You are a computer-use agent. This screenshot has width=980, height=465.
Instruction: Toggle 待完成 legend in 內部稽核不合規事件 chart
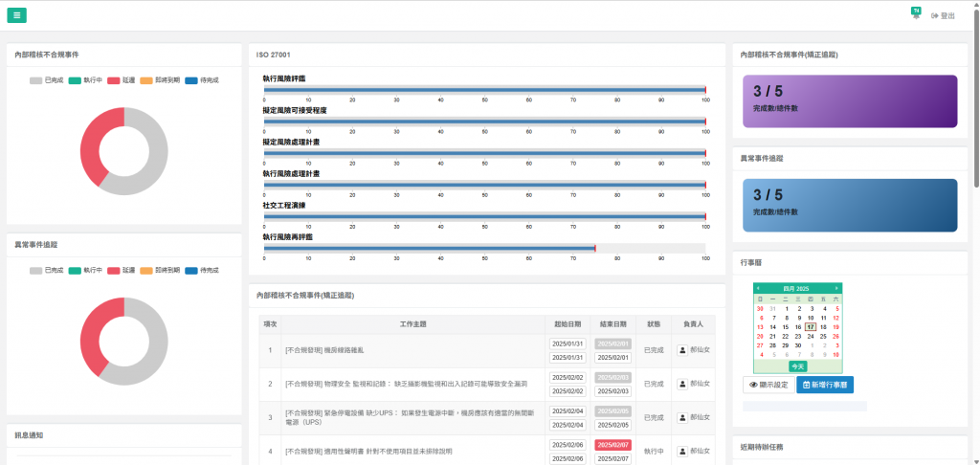[202, 80]
